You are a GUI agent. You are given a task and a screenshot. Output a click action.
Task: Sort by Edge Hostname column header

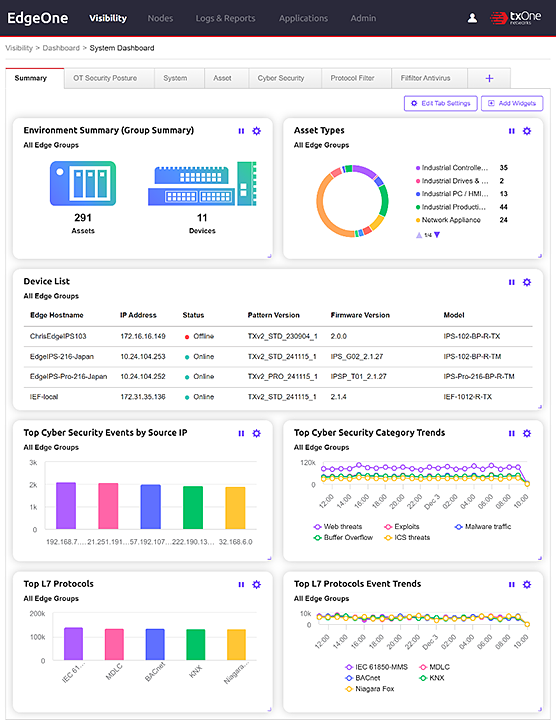coord(57,315)
